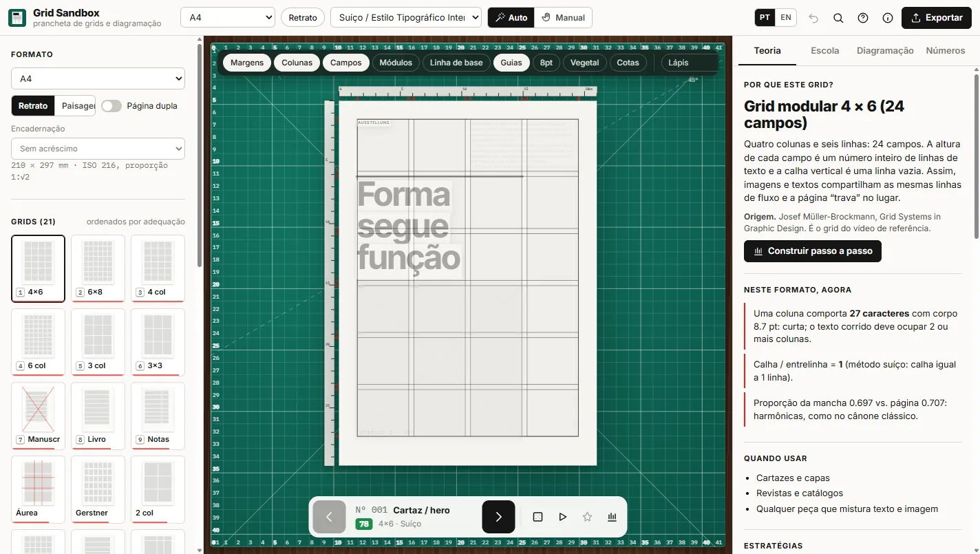Image resolution: width=980 pixels, height=554 pixels.
Task: Click the Grid Sandbox logo icon
Action: (17, 18)
